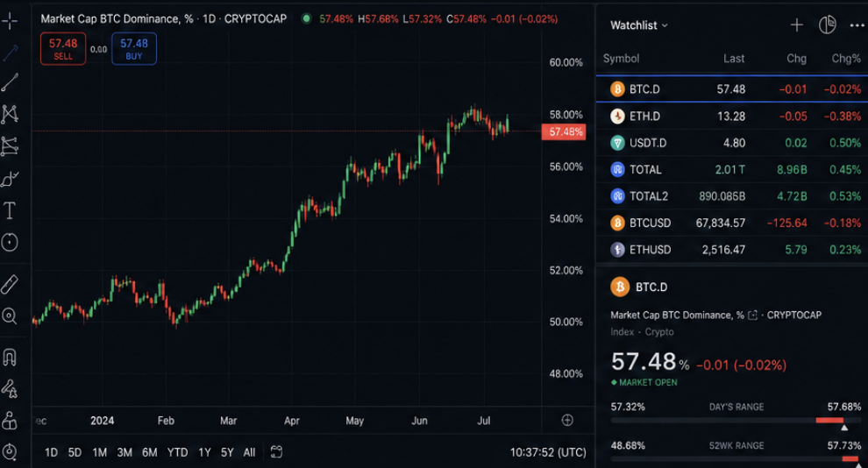868x468 pixels.
Task: Open watchlist advanced view pie icon
Action: point(827,25)
